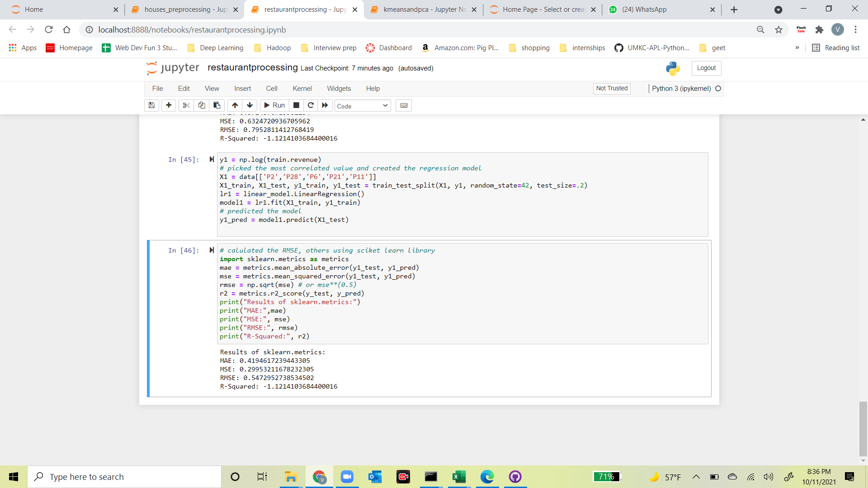
Task: Click the Not Trusted notebook status
Action: pos(611,88)
